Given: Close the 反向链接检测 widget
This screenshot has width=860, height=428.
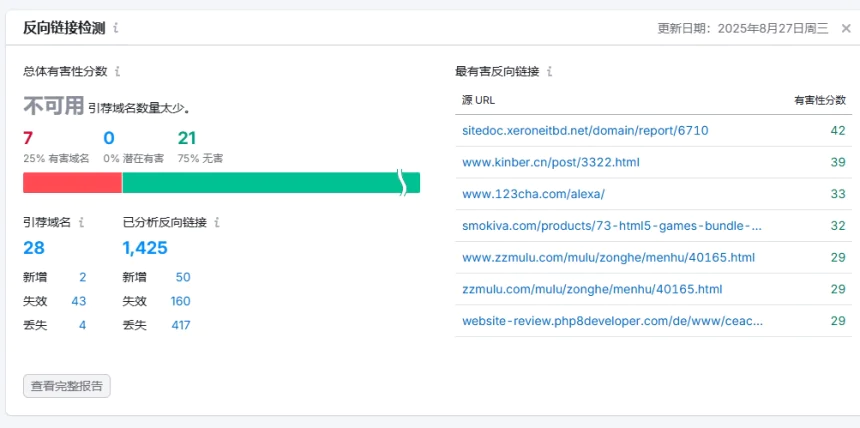Looking at the screenshot, I should point(846,28).
